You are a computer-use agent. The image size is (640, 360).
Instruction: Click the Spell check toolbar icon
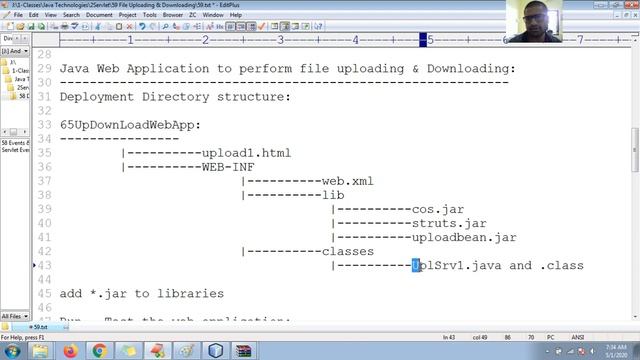click(75, 27)
